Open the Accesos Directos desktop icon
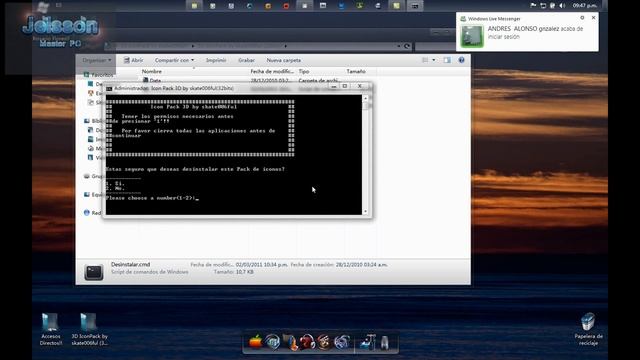 (51, 329)
